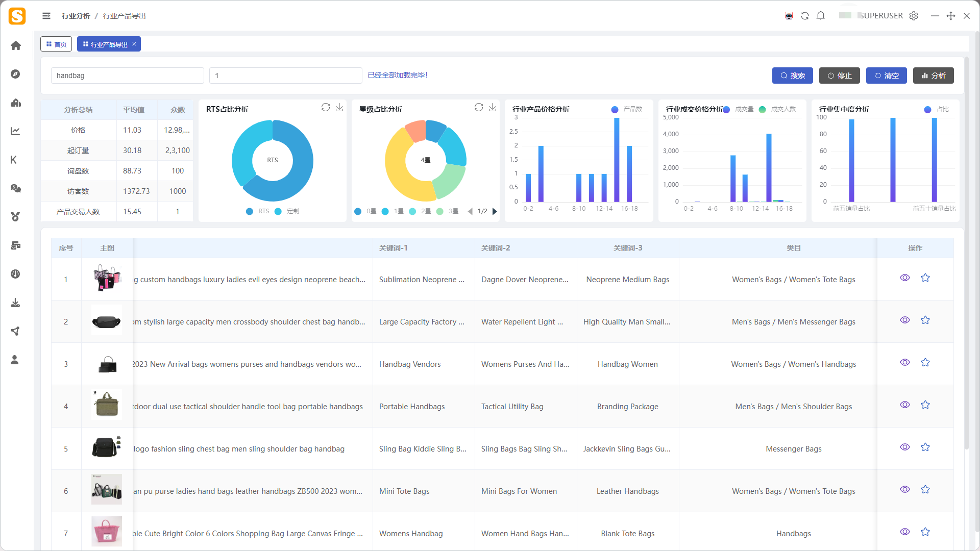
Task: View row 4 product with eye icon
Action: tap(905, 405)
